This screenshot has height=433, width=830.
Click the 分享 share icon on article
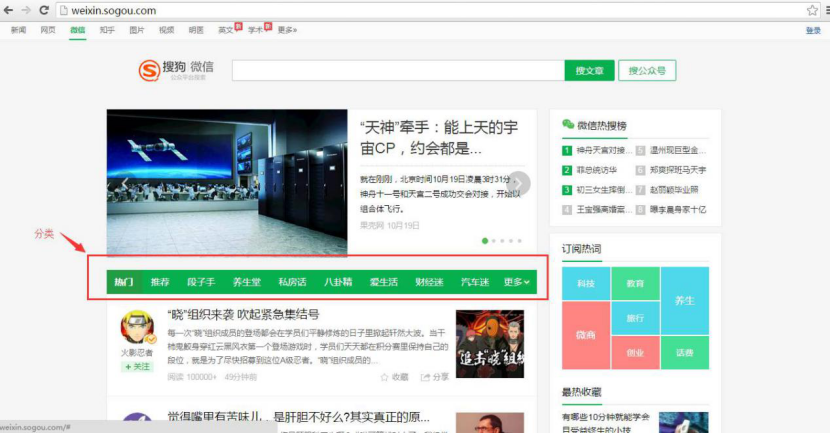425,377
